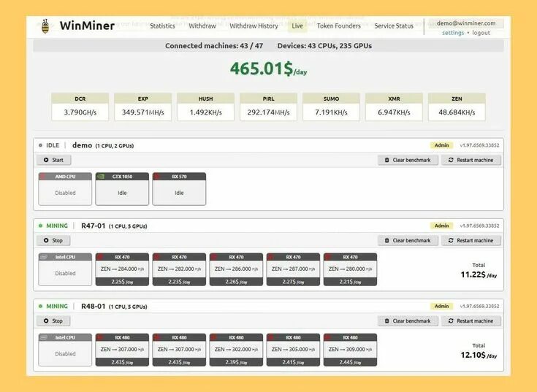Viewport: 537px width, 392px height.
Task: Clear benchmark for machine R47-01
Action: tap(408, 240)
